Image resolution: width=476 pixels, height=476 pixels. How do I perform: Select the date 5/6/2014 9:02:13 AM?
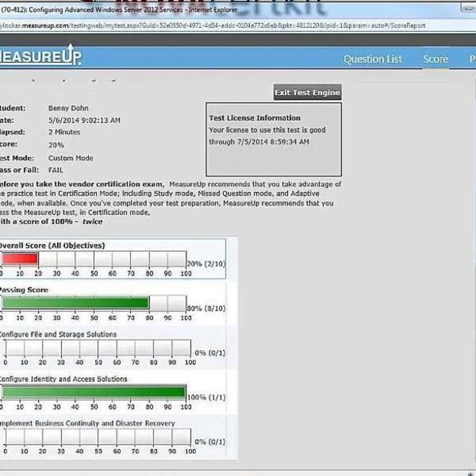pyautogui.click(x=84, y=121)
